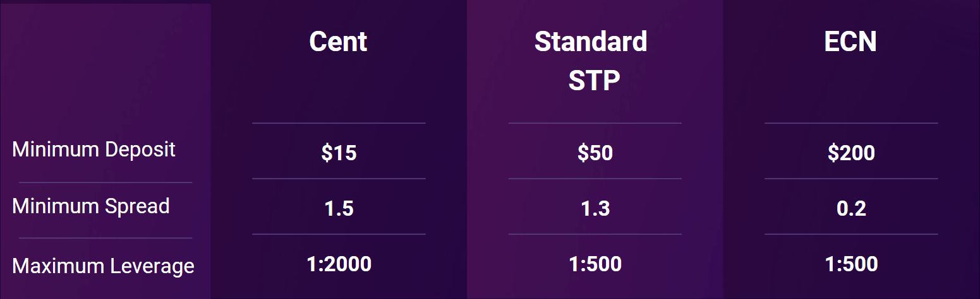Click the 1:2000 leverage value
This screenshot has width=980, height=299.
[339, 264]
